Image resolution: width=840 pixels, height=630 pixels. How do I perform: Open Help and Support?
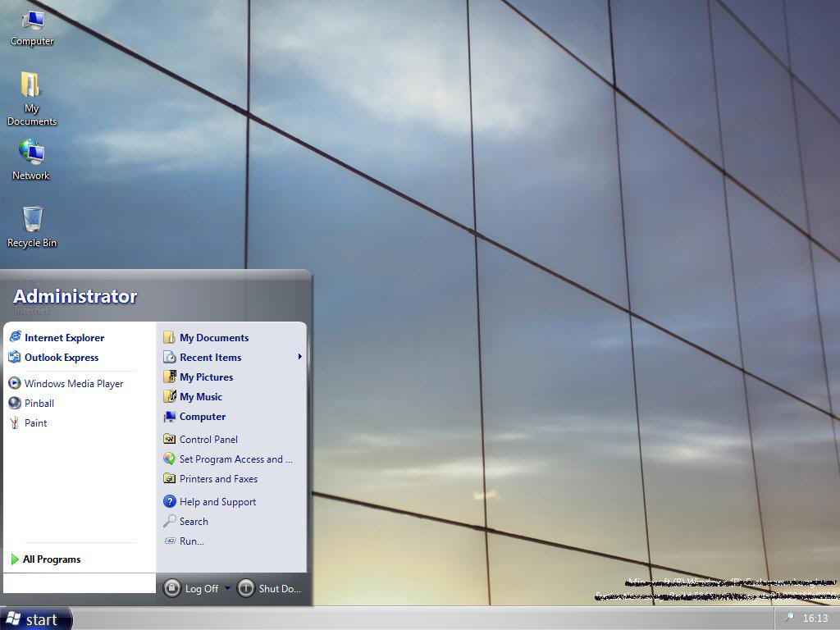coord(209,502)
